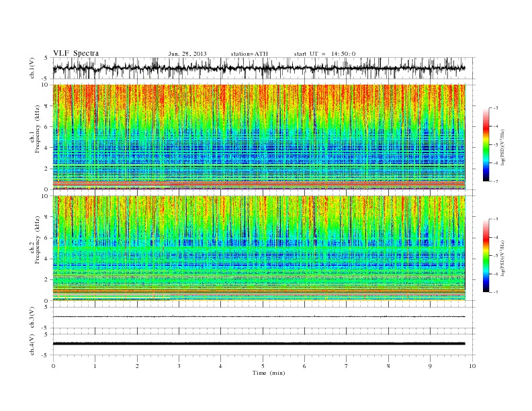Click the "ch.4(V)" axis label
This screenshot has width=532, height=411.
pos(32,345)
